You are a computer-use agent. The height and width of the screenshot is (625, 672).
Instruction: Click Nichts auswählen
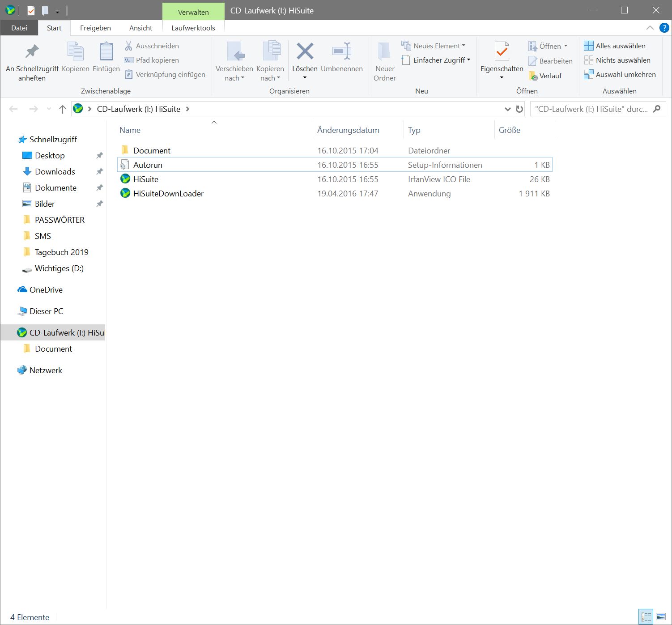tap(617, 60)
